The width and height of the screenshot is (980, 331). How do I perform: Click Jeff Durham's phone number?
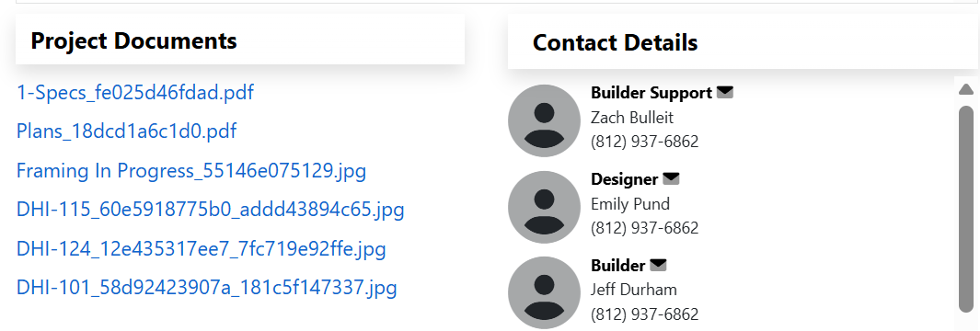tap(644, 314)
